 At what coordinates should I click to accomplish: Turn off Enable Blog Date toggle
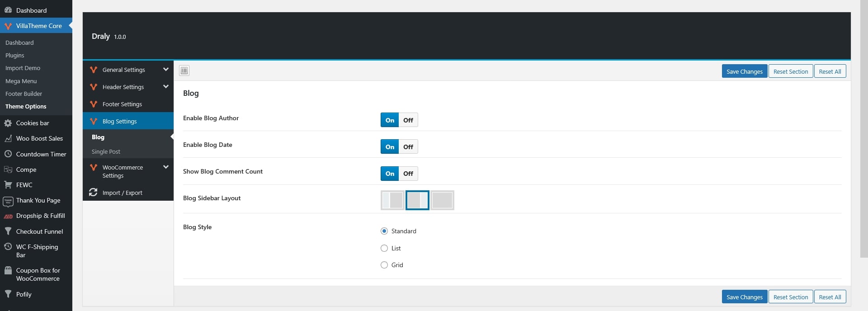point(408,147)
